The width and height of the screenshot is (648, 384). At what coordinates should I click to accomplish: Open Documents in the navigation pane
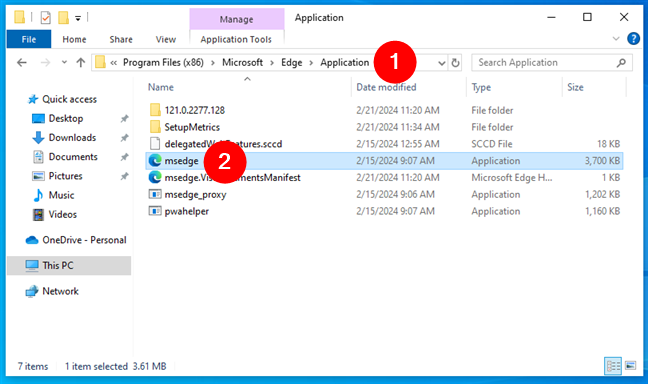tap(73, 157)
